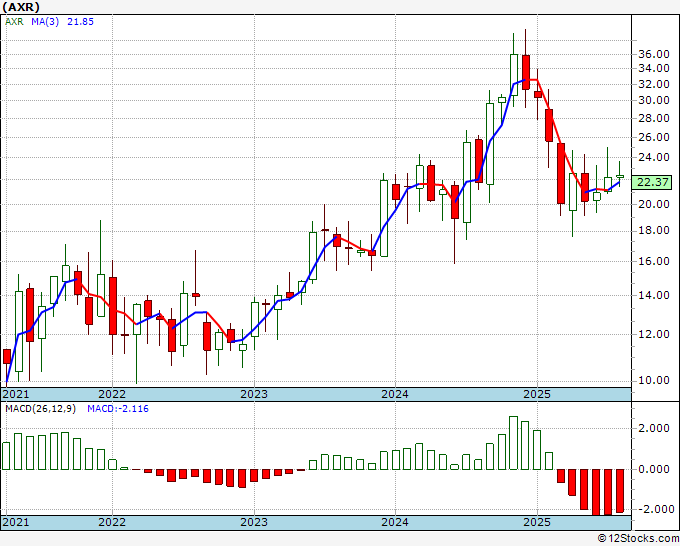This screenshot has height=546, width=680.
Task: Click the (AXR) ticker title
Action: pos(21,7)
